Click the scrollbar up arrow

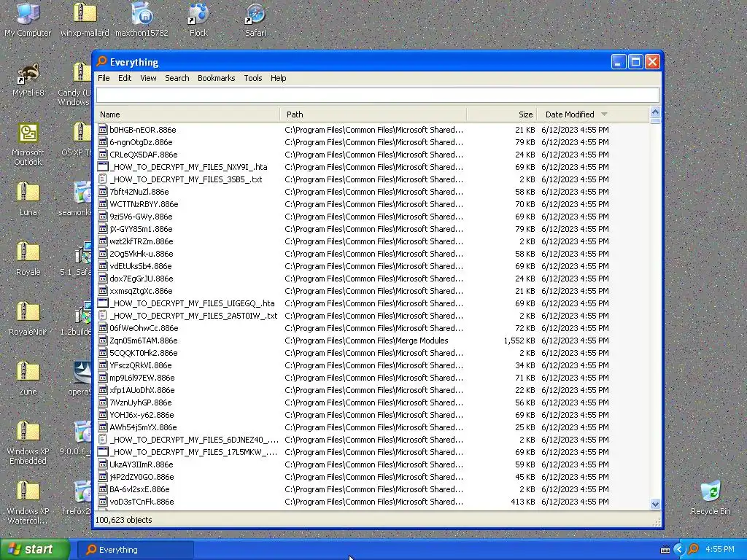(x=655, y=113)
